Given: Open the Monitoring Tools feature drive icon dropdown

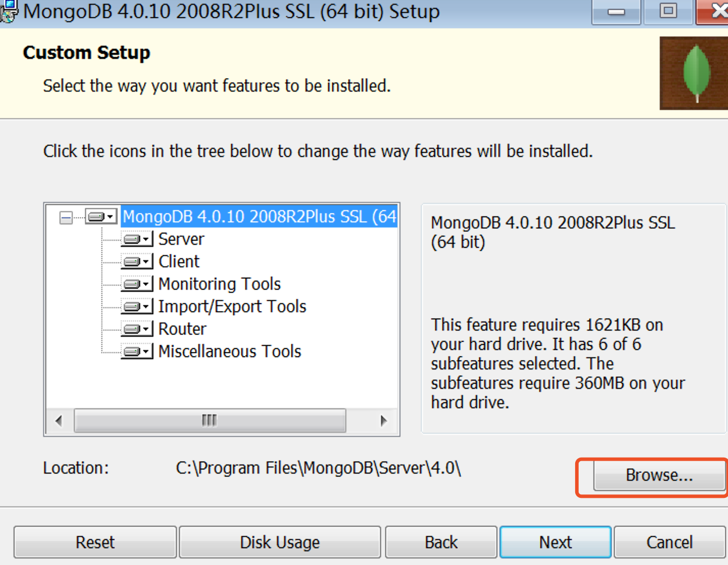Looking at the screenshot, I should pos(137,284).
